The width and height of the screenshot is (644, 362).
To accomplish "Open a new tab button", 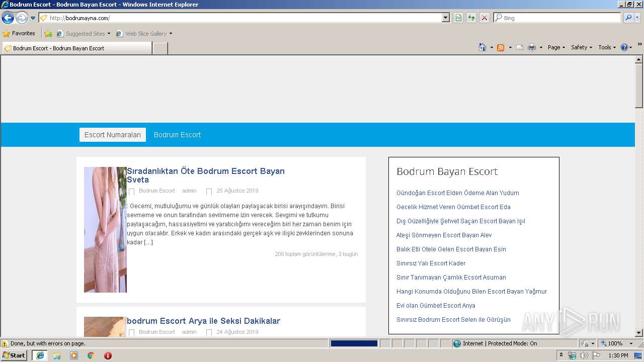I will tap(160, 48).
